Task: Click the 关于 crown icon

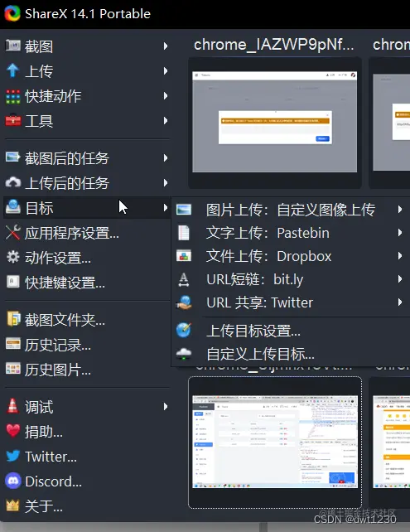Action: (x=13, y=505)
